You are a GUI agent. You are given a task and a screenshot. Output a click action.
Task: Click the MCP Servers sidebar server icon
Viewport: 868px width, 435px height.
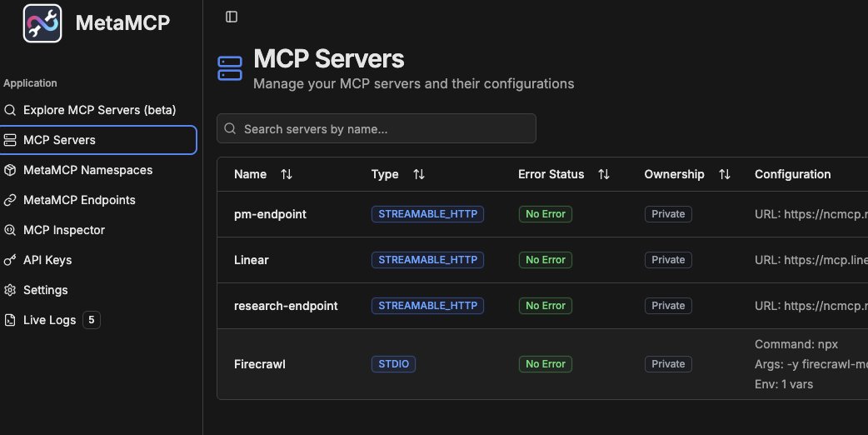[10, 140]
